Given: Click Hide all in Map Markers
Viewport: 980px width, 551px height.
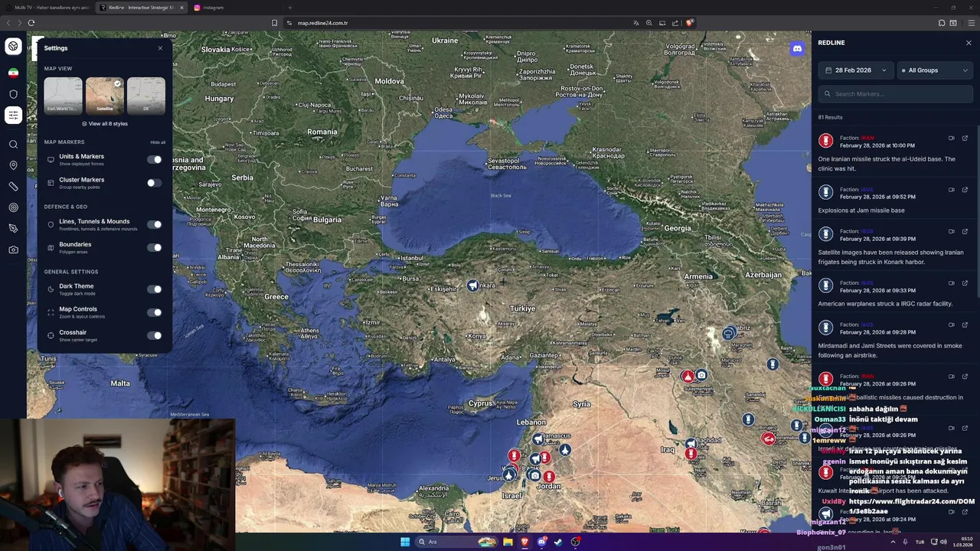Looking at the screenshot, I should (158, 142).
